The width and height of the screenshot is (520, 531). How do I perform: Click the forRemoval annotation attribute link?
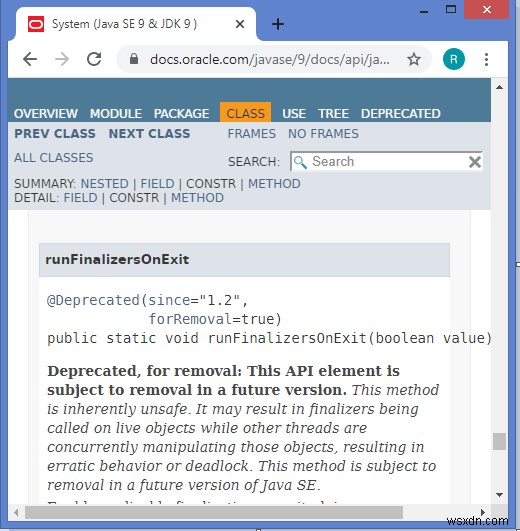click(x=190, y=319)
